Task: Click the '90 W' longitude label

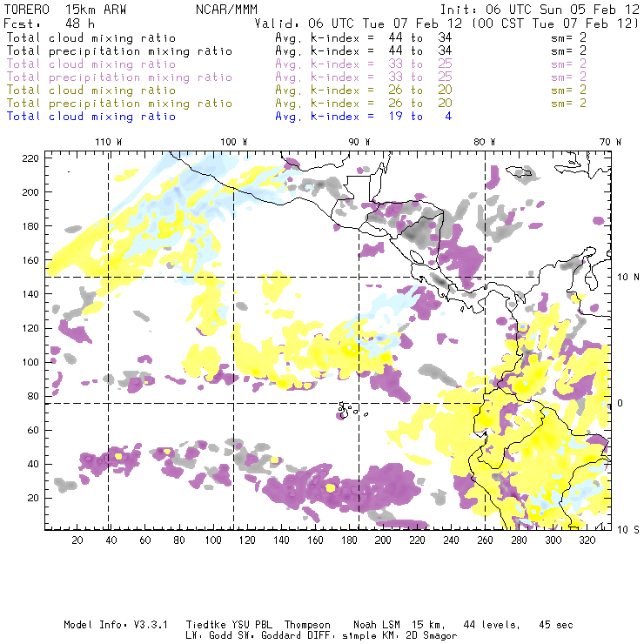Action: 359,142
